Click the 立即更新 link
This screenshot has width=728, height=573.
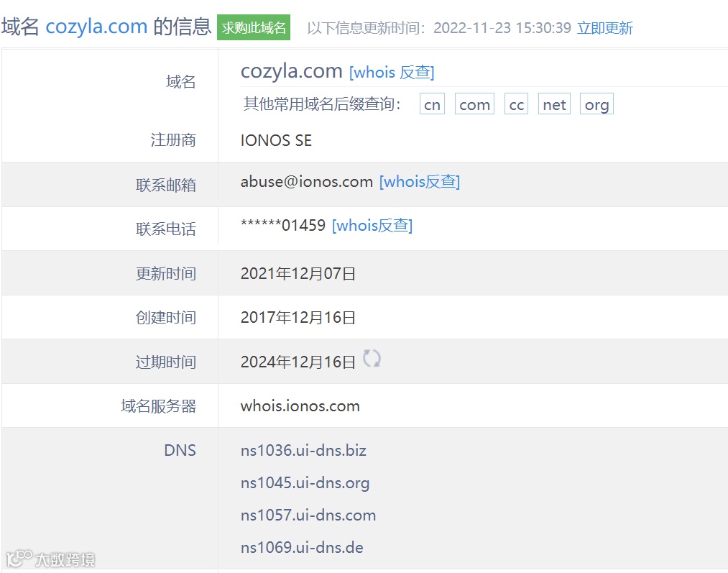605,28
